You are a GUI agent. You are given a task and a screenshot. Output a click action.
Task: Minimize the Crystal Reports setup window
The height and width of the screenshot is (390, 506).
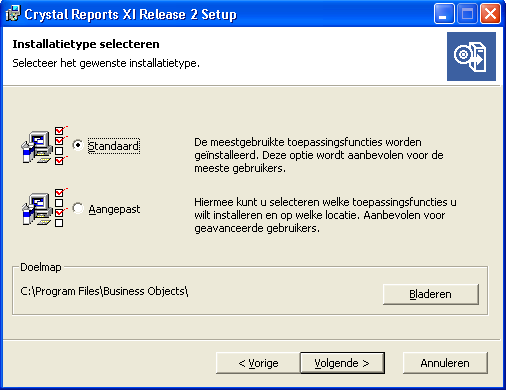(444, 14)
